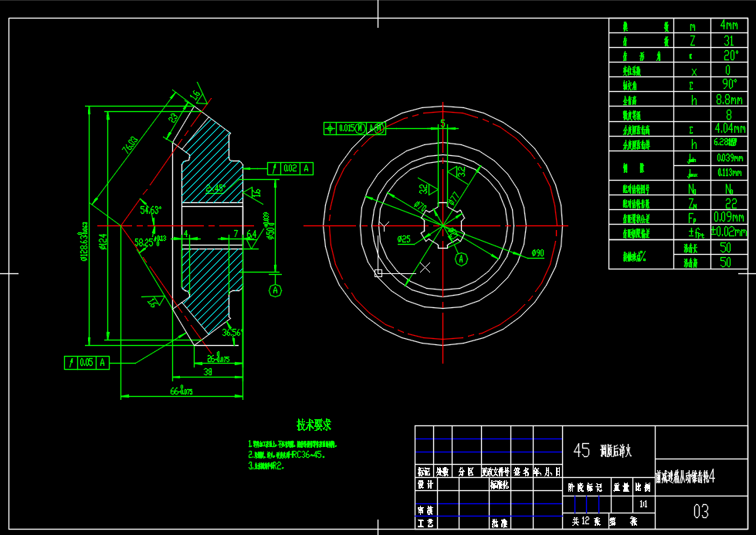Screen dimensions: 756x535
Task: Click the 'ø77' diameter dimension
Action: tap(454, 198)
